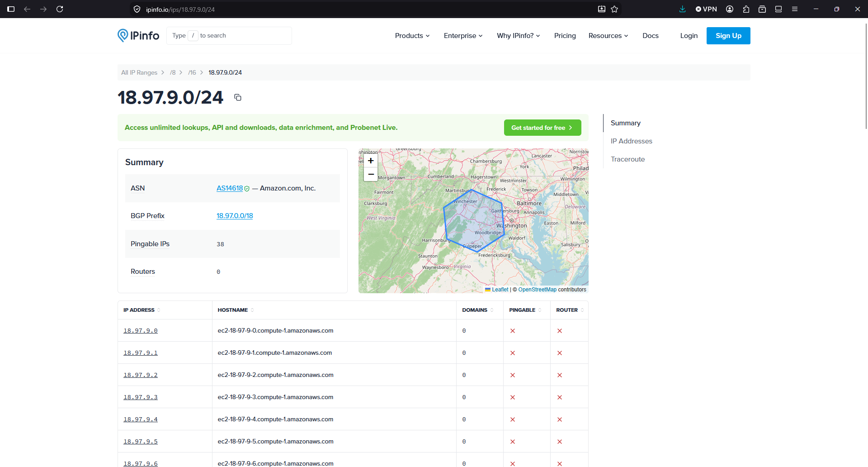Open IP address 18.97.9.0
The width and height of the screenshot is (868, 467).
pyautogui.click(x=141, y=331)
